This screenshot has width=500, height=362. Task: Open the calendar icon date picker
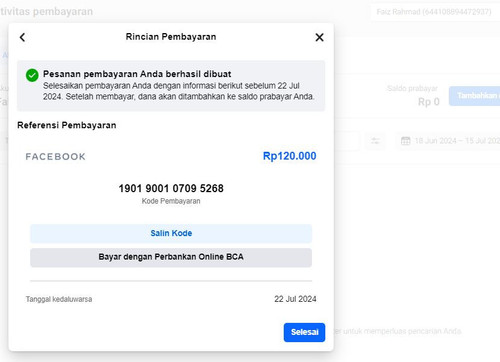[406, 141]
